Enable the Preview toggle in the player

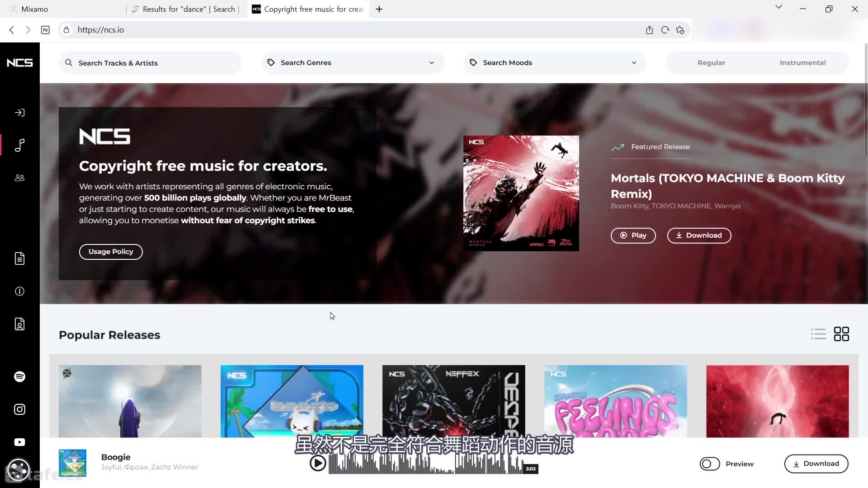(x=709, y=464)
